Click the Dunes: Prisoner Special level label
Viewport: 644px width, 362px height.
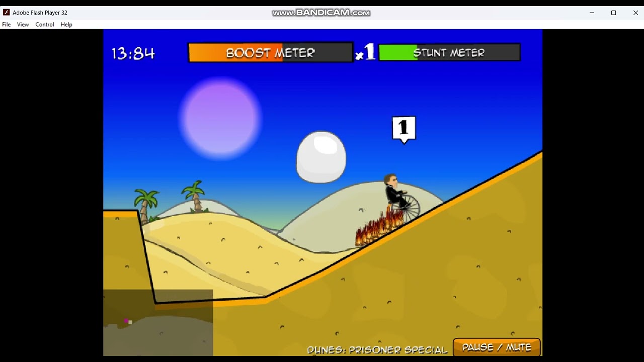(377, 349)
